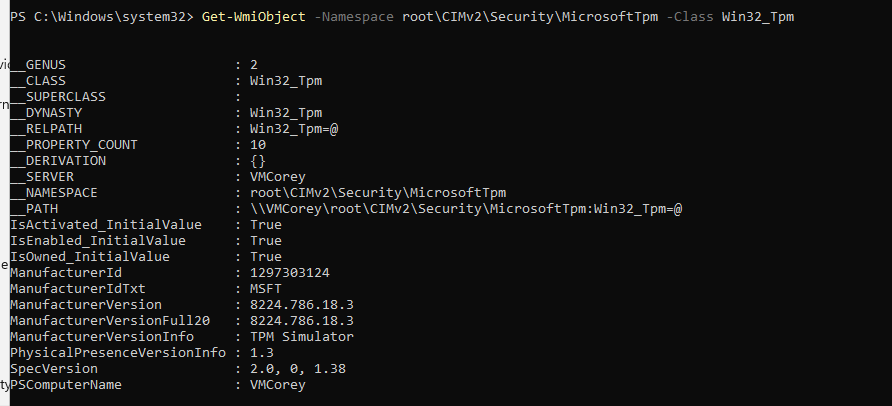Viewport: 892px width, 406px height.
Task: Click the __SERVER value VMCorey
Action: pyautogui.click(x=278, y=177)
